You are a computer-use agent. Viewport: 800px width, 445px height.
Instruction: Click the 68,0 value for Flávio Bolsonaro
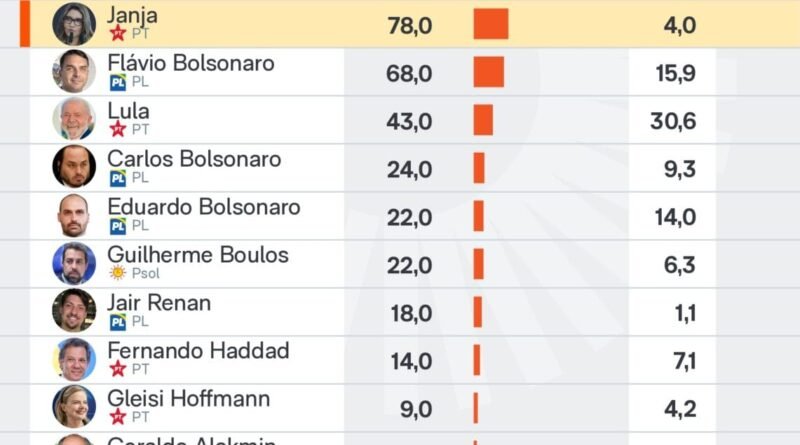pyautogui.click(x=409, y=73)
